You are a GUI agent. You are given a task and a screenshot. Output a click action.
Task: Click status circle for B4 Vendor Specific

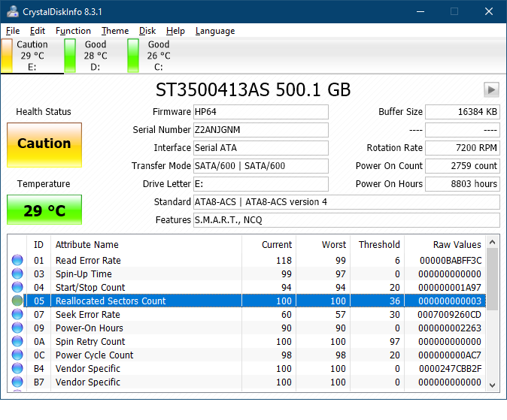pyautogui.click(x=17, y=369)
